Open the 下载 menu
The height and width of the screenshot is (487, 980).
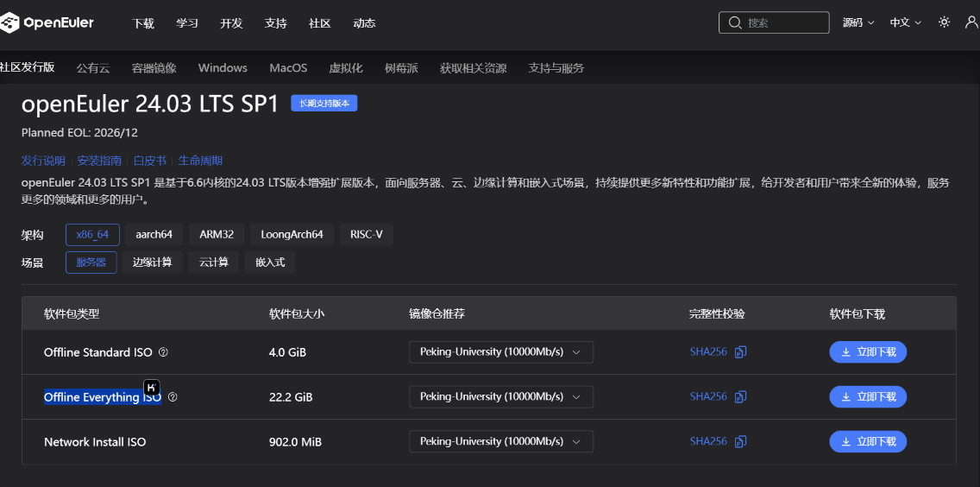pos(143,23)
